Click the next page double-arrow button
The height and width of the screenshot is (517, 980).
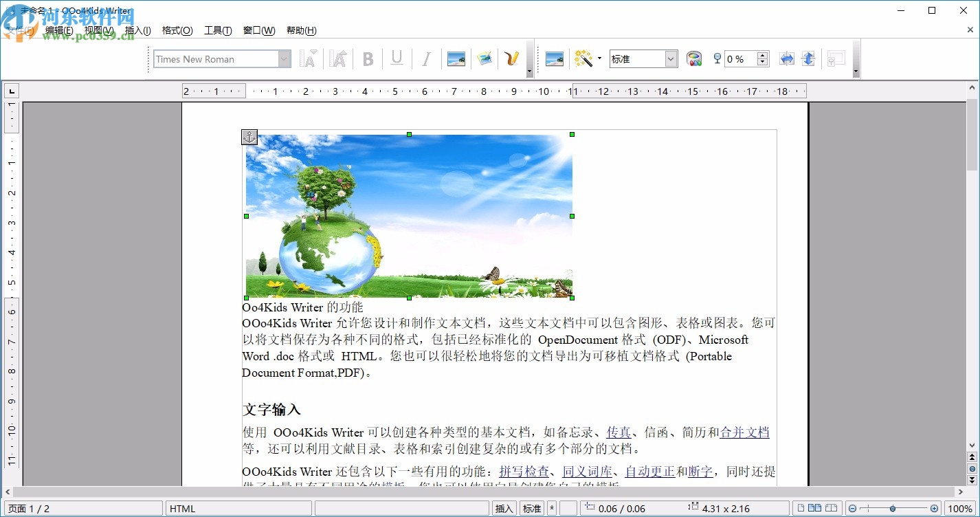point(972,479)
